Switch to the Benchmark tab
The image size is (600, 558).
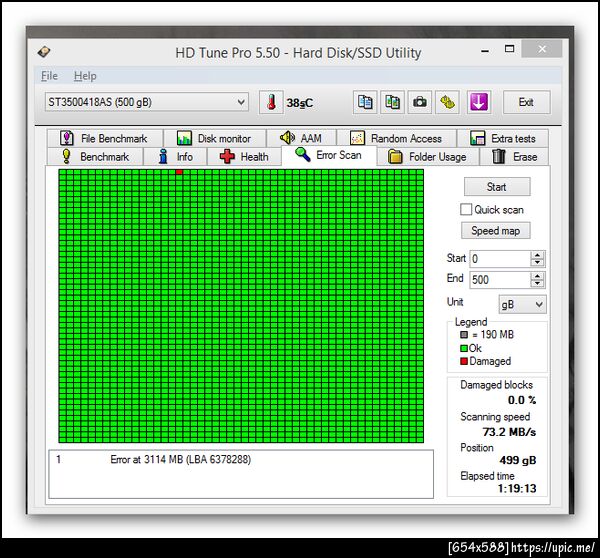(x=95, y=157)
